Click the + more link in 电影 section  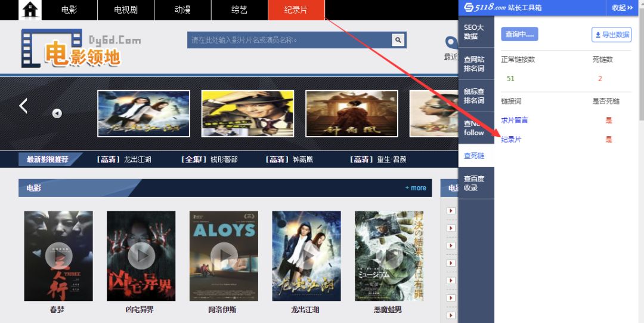[x=416, y=188]
